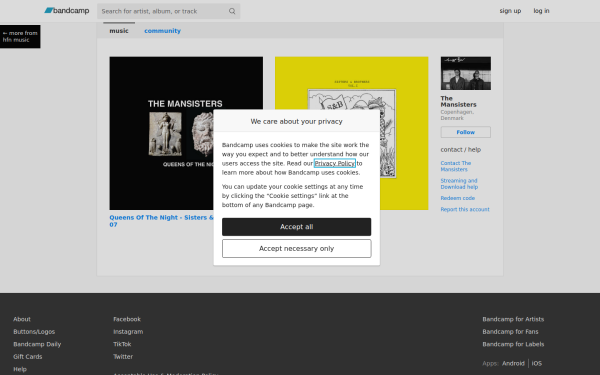Screen dimensions: 600x375
Task: Report this account link
Action: coord(465,209)
